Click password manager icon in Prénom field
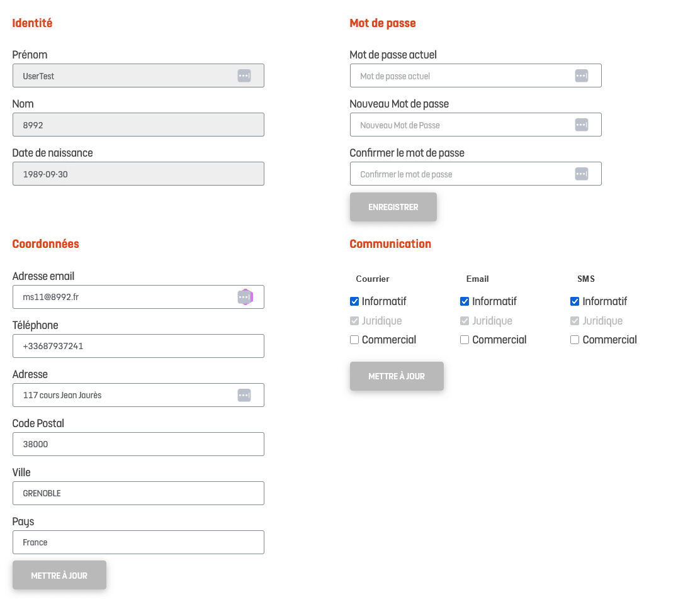 tap(244, 76)
